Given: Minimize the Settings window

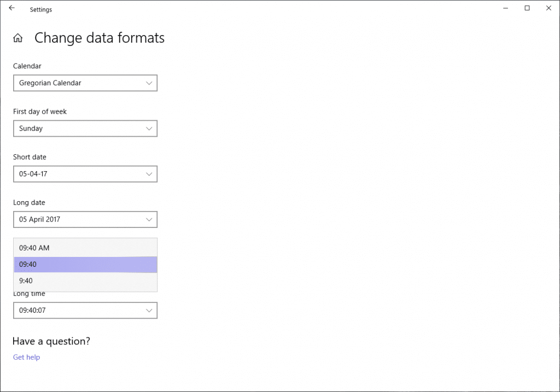Looking at the screenshot, I should click(x=505, y=8).
